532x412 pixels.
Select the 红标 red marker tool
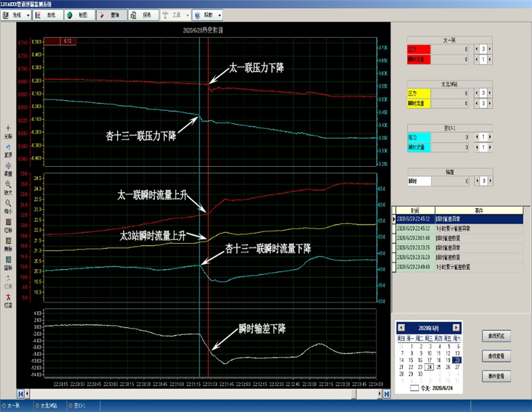8,221
